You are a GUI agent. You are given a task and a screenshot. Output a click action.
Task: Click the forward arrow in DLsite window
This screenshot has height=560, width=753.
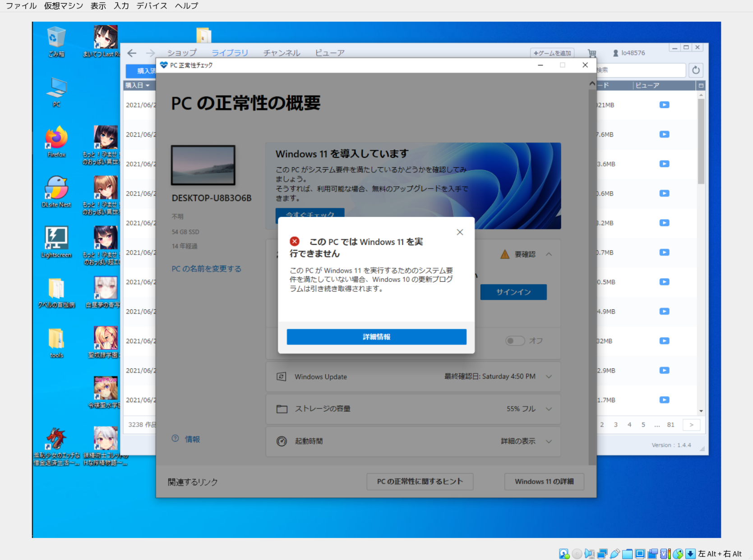click(x=150, y=53)
